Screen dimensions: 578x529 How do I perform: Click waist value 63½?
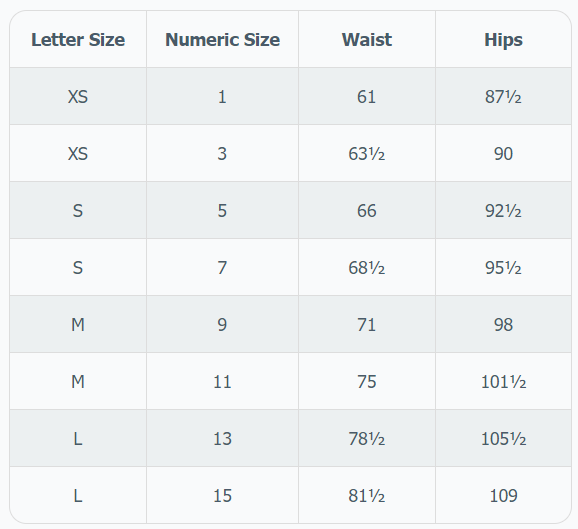coord(367,153)
